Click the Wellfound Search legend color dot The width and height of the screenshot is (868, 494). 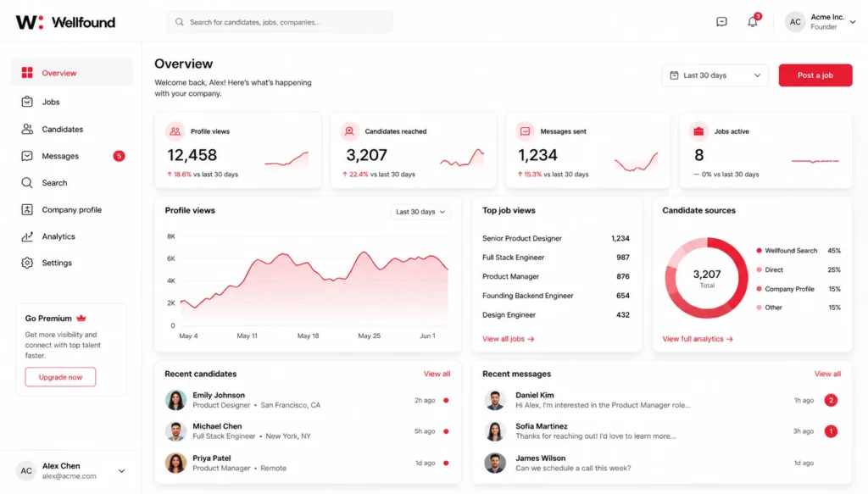click(x=759, y=251)
